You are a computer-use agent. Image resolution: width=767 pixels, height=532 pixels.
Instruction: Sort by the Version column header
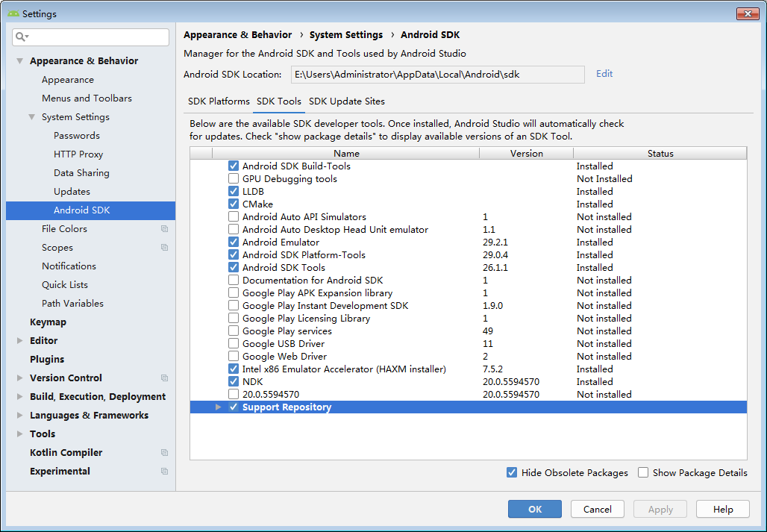(526, 153)
